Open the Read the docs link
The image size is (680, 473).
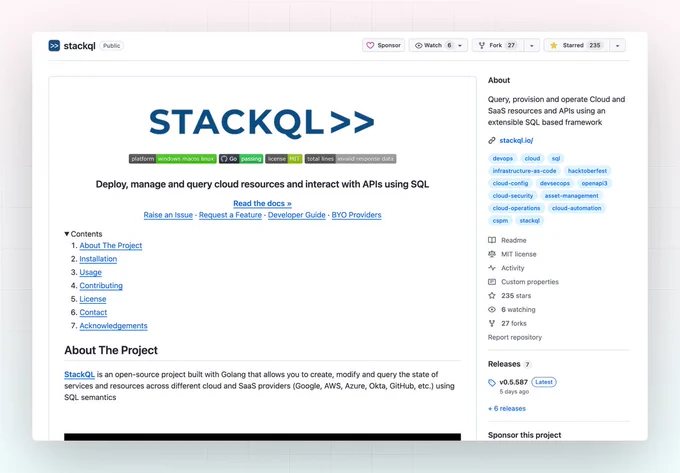(262, 203)
